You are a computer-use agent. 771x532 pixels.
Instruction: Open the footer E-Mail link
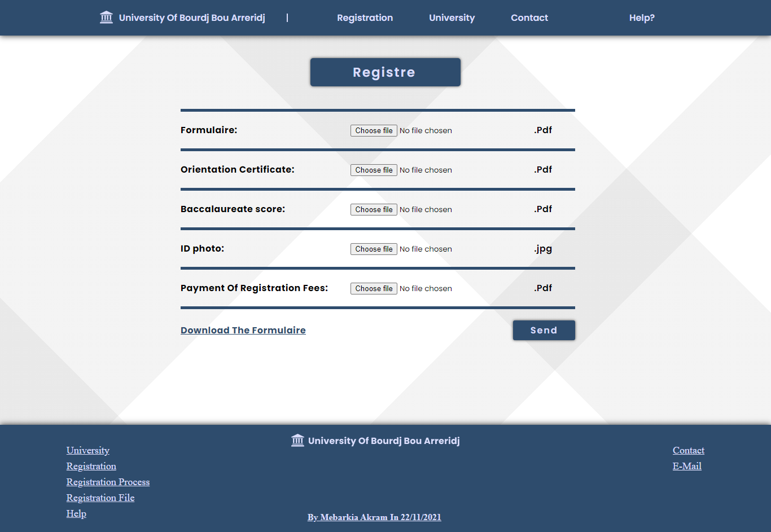(x=687, y=466)
